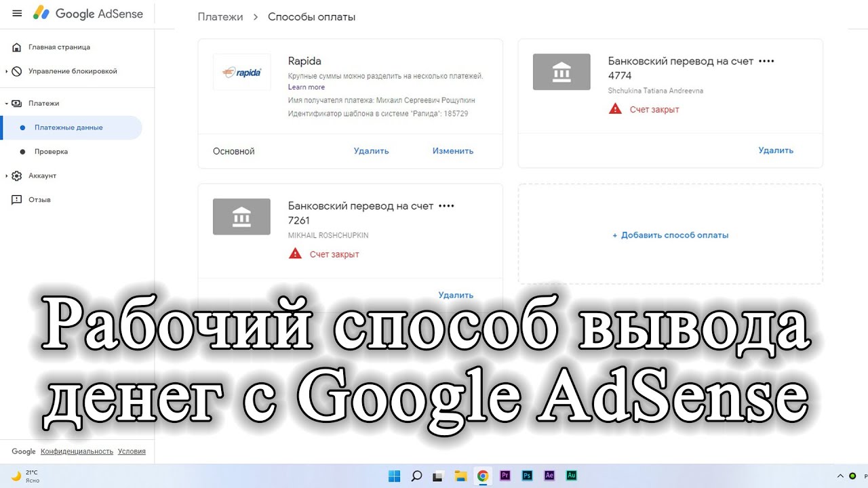Click the feedback icon beside Отзыв
The image size is (868, 488).
click(17, 200)
